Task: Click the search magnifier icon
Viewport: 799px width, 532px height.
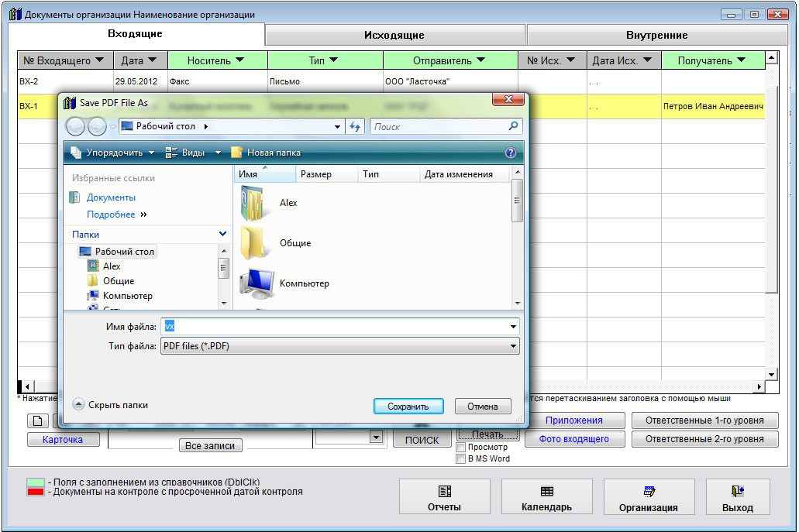Action: coord(513,126)
